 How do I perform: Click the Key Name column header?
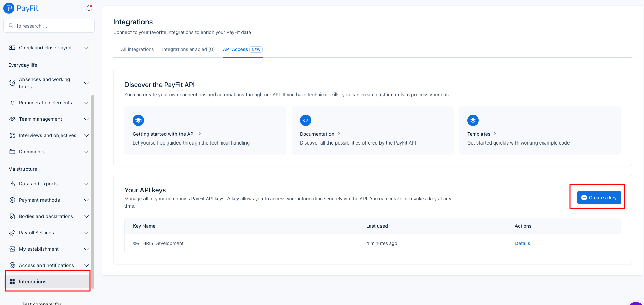144,226
